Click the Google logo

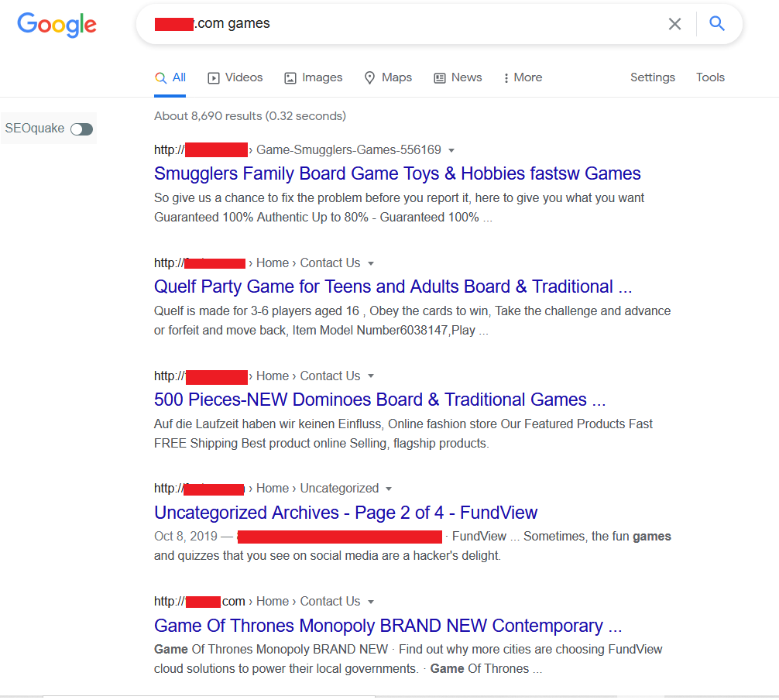pyautogui.click(x=57, y=24)
